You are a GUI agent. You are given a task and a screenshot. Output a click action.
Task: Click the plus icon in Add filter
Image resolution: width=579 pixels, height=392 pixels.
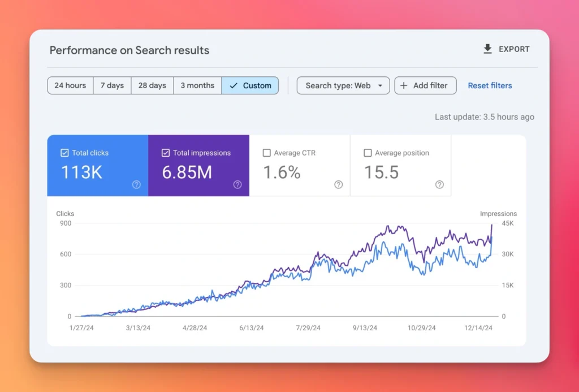click(404, 85)
